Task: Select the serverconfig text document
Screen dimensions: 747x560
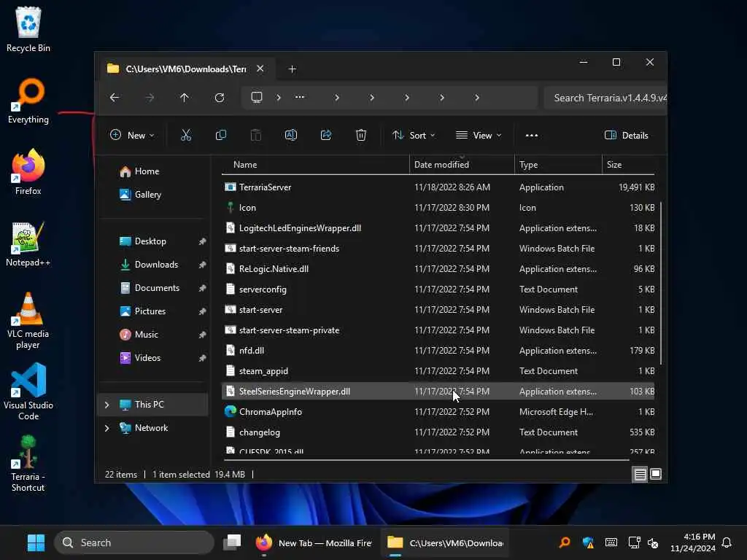Action: click(x=438, y=289)
